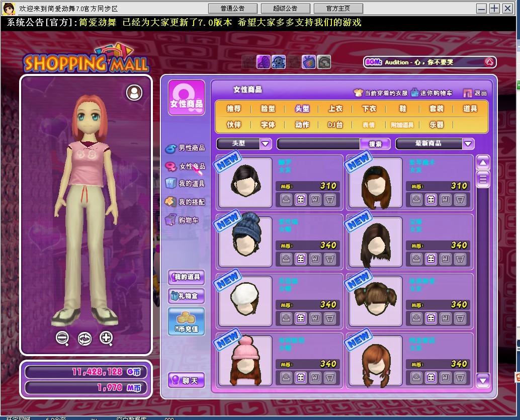Screen dimensions: 520x420
Task: Select the 套装 category tab
Action: (437, 109)
